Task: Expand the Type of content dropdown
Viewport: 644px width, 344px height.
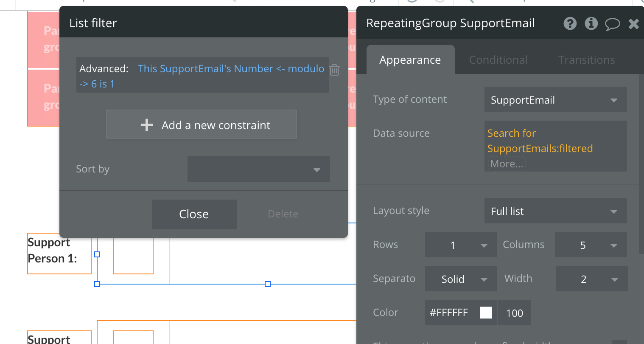Action: pyautogui.click(x=555, y=100)
